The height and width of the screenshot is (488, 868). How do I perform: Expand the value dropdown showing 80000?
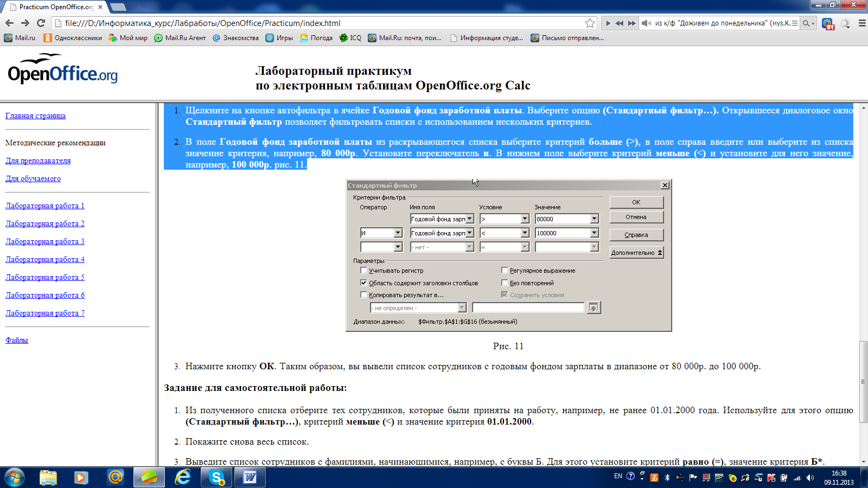[x=594, y=219]
